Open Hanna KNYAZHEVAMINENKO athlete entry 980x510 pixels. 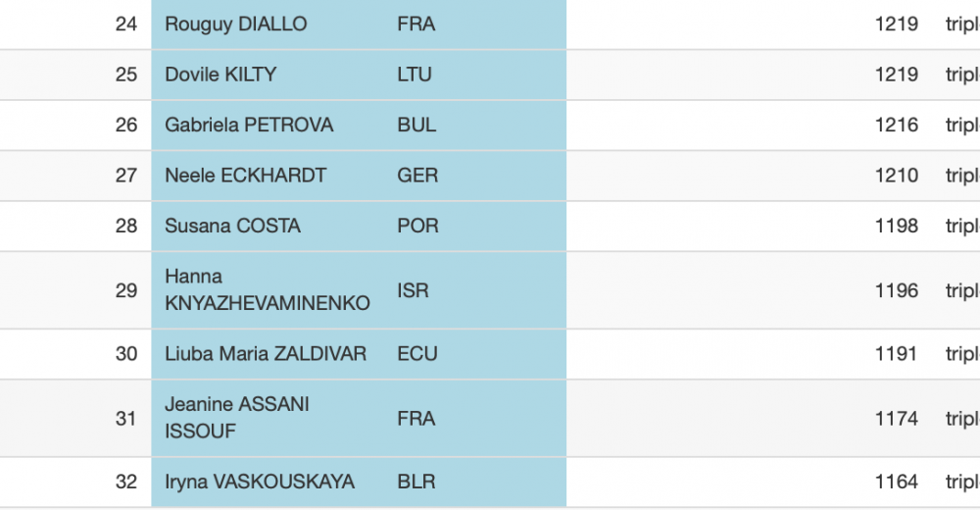[267, 289]
